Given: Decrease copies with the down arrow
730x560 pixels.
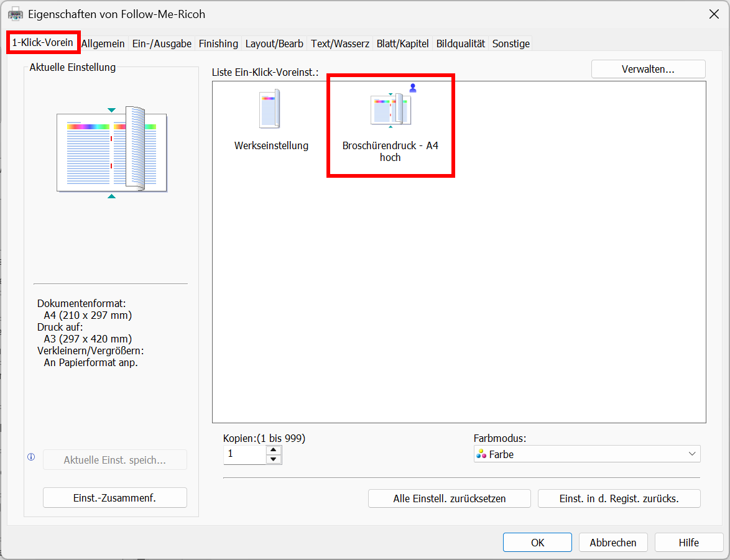Looking at the screenshot, I should [274, 459].
